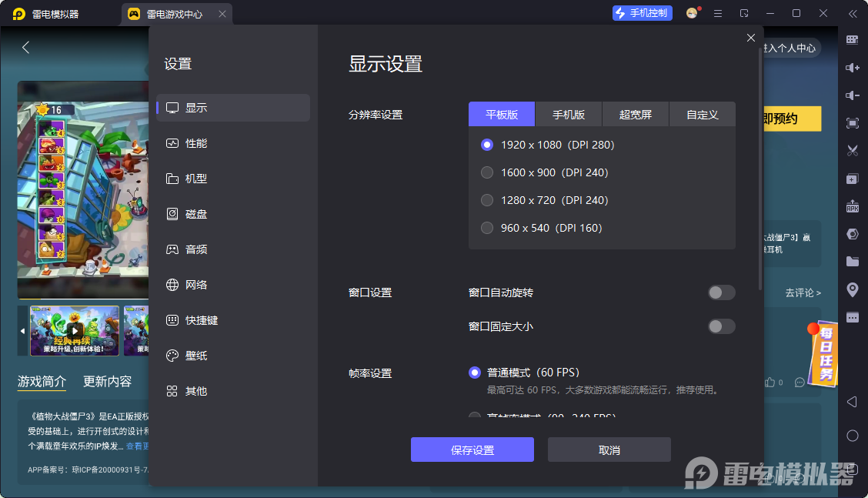Screen dimensions: 868x498
Task: Open the hamburger menu in title bar
Action: (718, 13)
